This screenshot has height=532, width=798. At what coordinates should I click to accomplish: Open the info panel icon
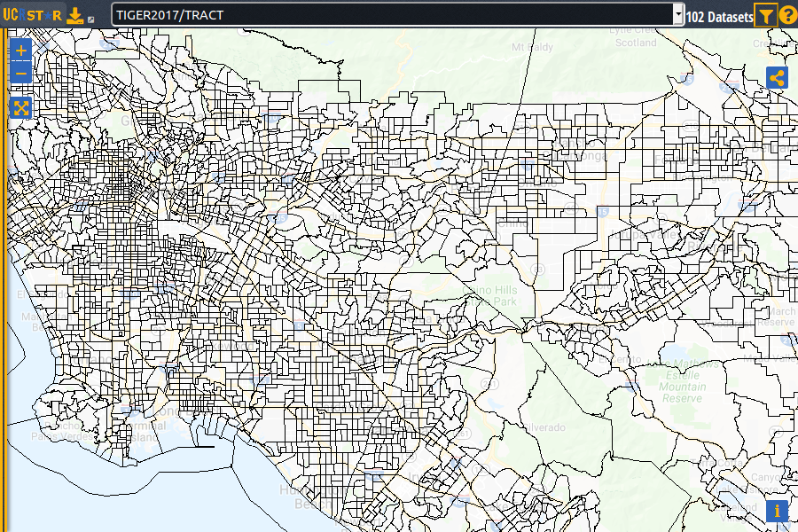(777, 511)
